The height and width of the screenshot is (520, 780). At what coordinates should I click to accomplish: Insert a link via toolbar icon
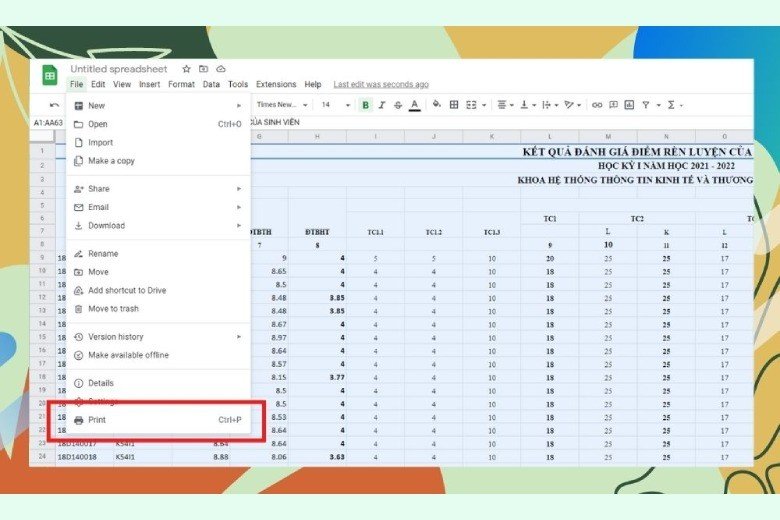coord(597,105)
